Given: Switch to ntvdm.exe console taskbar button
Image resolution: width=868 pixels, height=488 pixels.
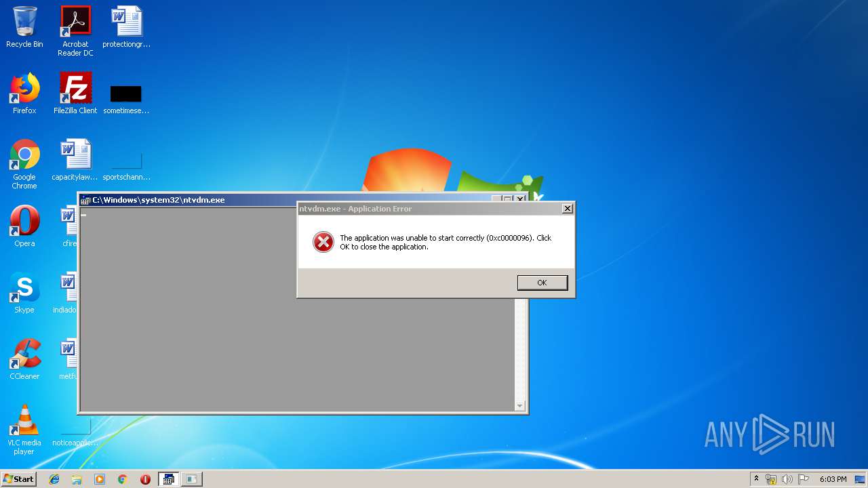Looking at the screenshot, I should coord(168,479).
